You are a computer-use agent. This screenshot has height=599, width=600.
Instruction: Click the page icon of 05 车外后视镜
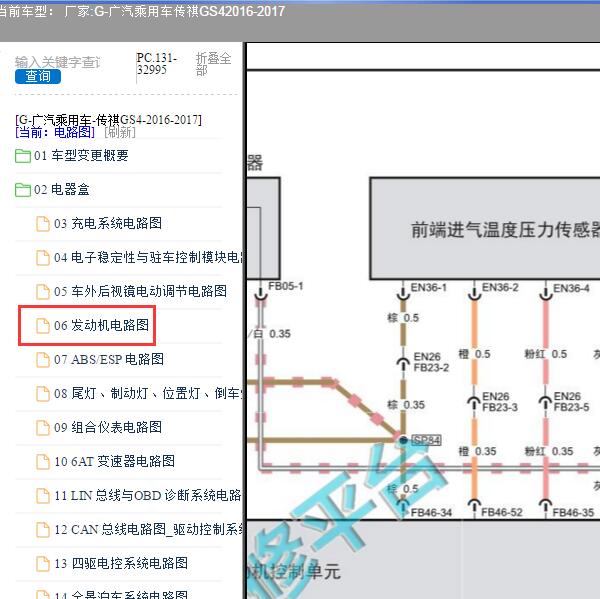tap(43, 292)
